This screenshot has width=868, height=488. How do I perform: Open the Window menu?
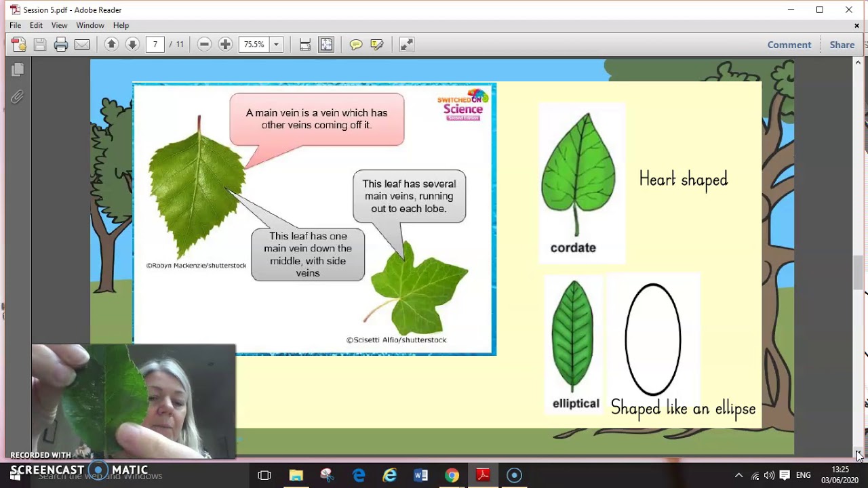[90, 25]
